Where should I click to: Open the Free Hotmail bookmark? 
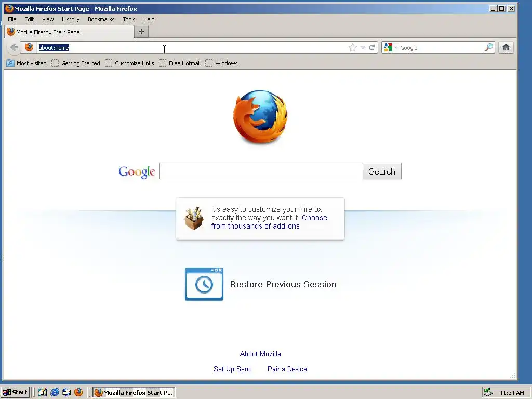click(x=179, y=63)
